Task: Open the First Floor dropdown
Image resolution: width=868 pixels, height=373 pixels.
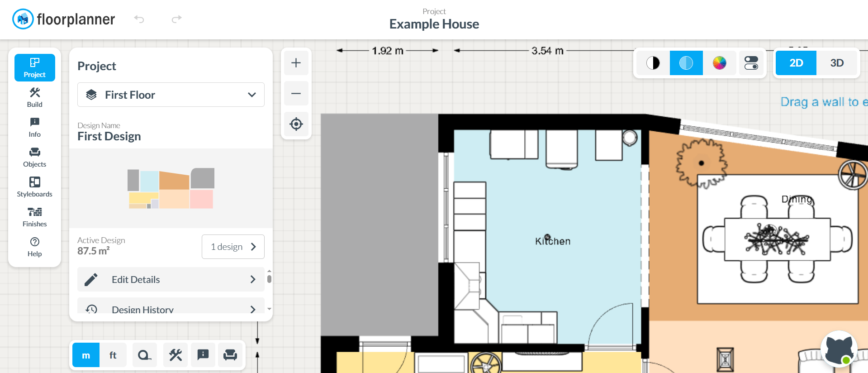Action: (171, 95)
